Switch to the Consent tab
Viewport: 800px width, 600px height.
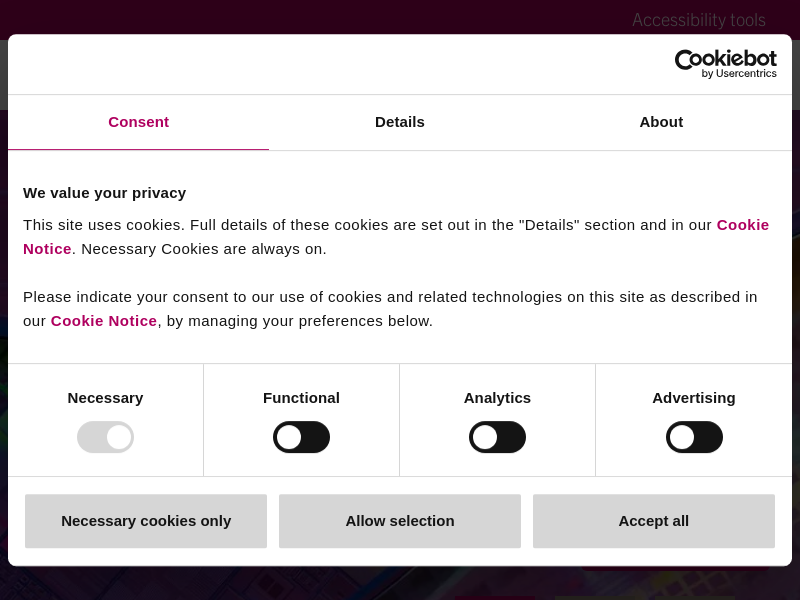pos(138,122)
